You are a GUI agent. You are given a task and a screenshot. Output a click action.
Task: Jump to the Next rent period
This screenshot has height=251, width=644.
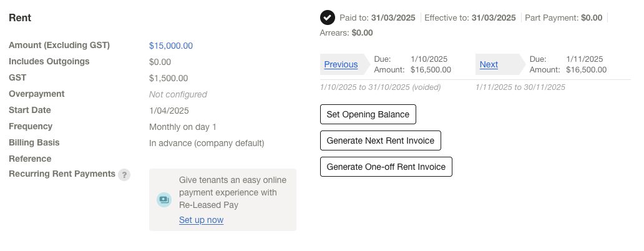pyautogui.click(x=489, y=64)
